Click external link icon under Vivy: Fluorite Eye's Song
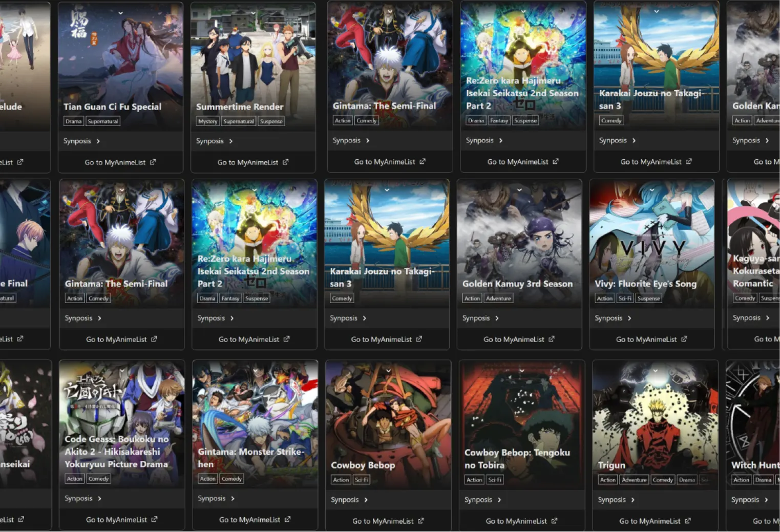The image size is (780, 532). (x=684, y=339)
